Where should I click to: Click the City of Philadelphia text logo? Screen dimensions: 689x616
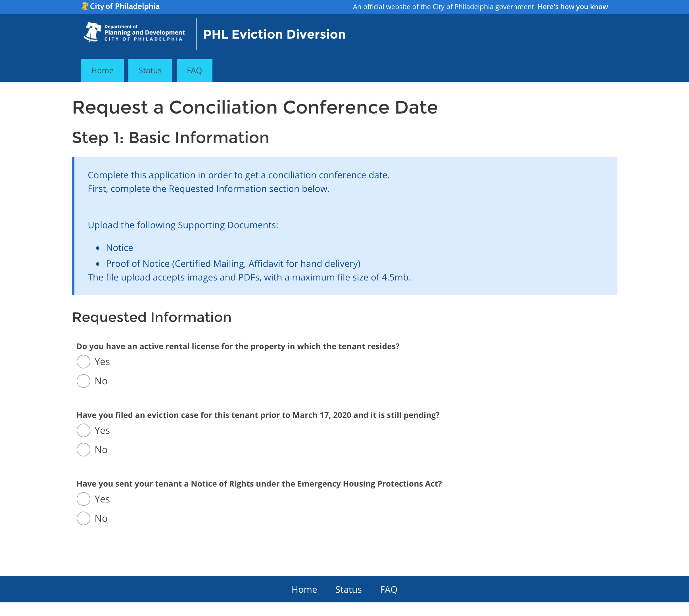tap(125, 7)
